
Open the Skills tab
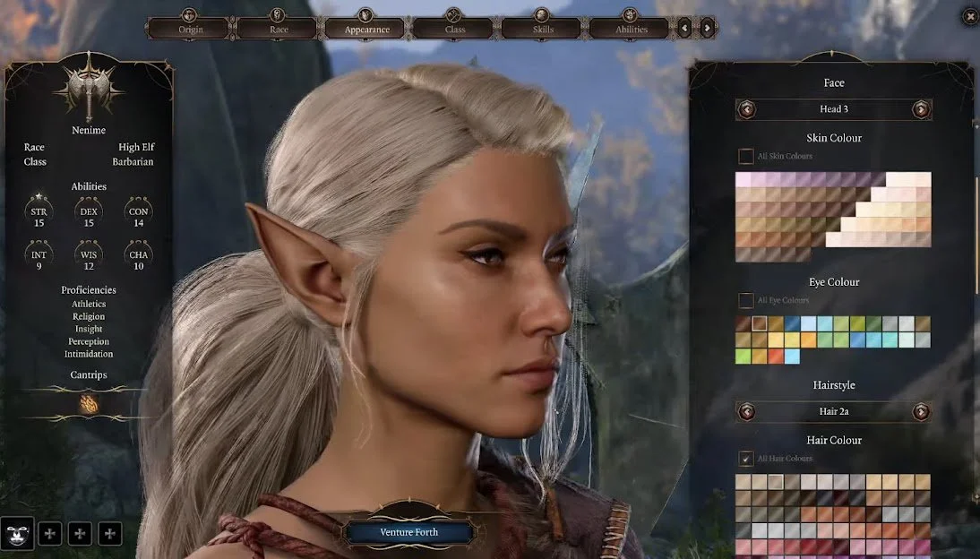pos(543,29)
